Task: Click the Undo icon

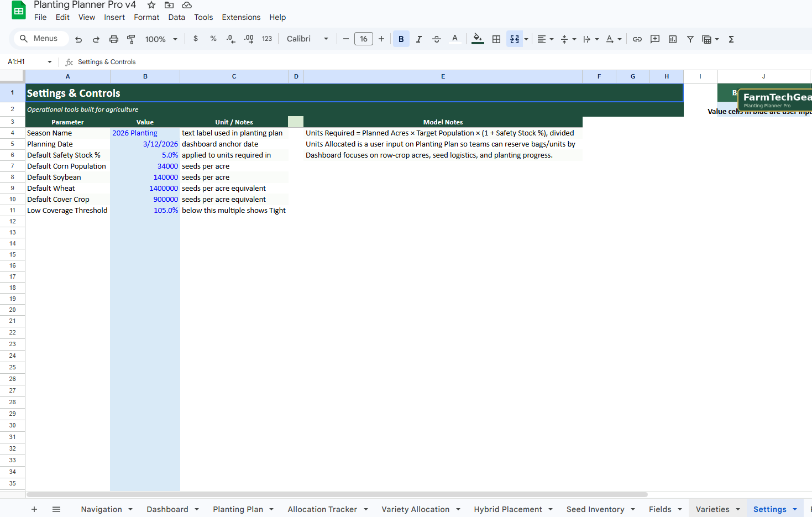Action: click(78, 39)
